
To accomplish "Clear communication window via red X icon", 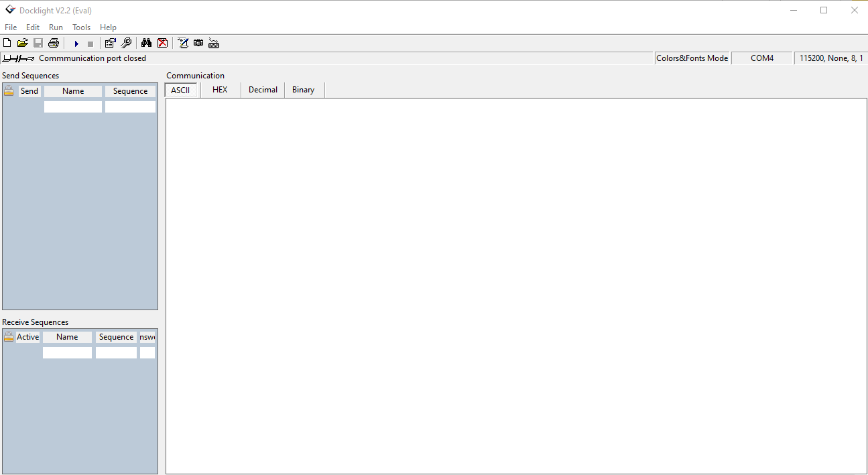I will [x=162, y=42].
